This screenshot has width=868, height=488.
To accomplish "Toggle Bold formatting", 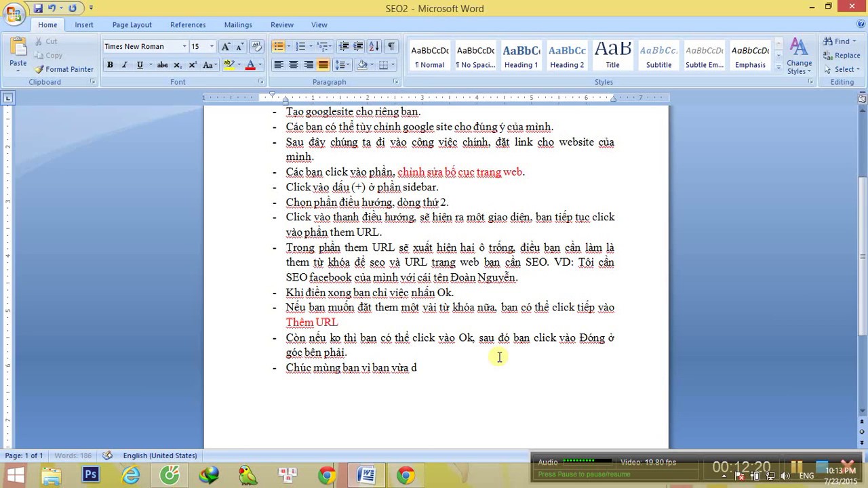I will [110, 65].
